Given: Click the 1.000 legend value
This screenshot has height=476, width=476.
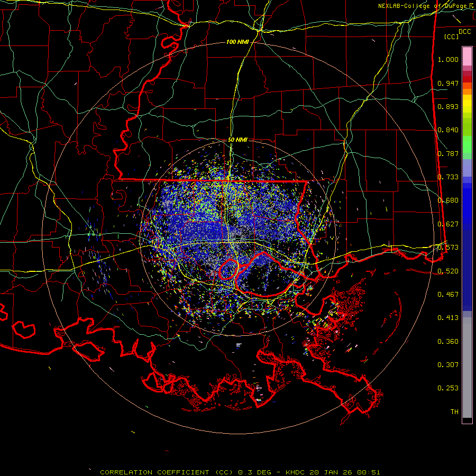Looking at the screenshot, I should point(448,59).
